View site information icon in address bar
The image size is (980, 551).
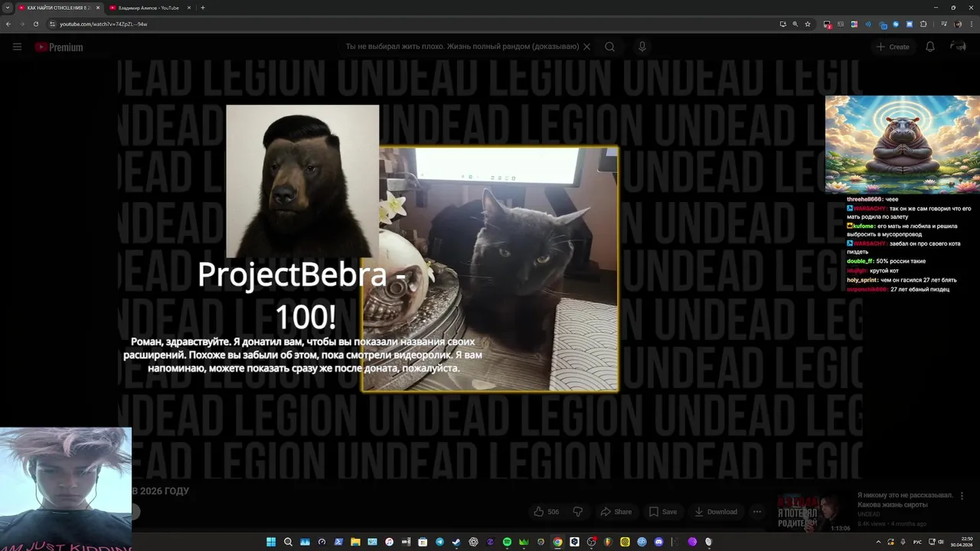tap(53, 24)
